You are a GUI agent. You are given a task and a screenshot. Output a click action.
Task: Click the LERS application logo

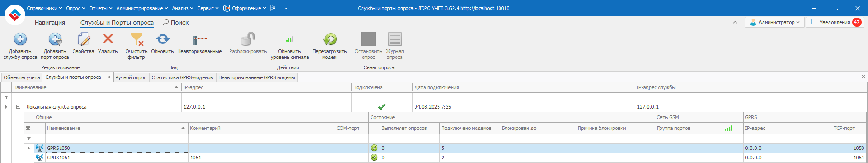pos(15,15)
